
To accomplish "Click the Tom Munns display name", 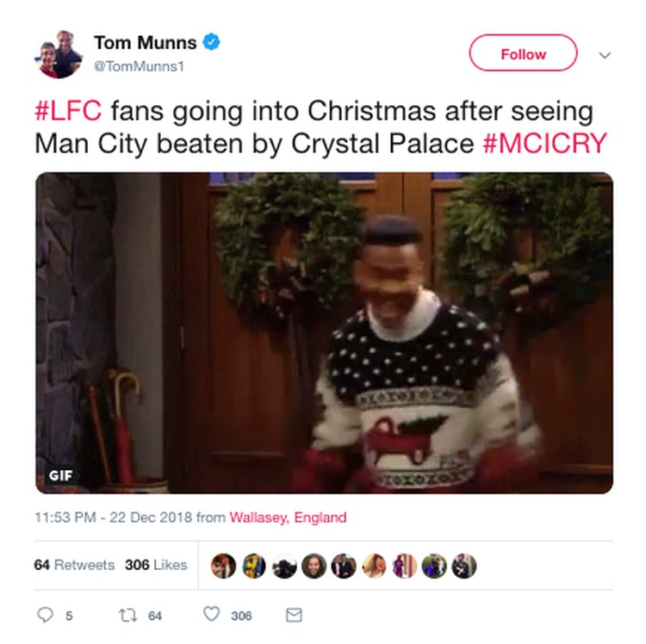I will [146, 43].
